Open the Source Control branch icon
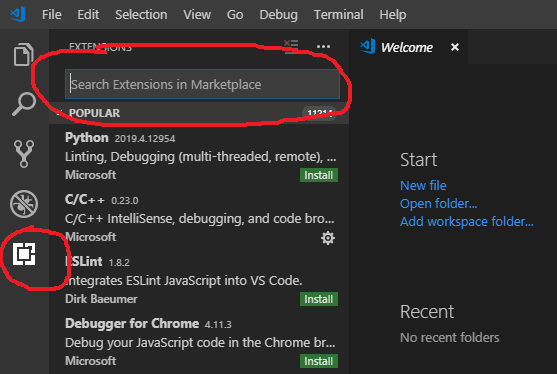 pos(24,154)
